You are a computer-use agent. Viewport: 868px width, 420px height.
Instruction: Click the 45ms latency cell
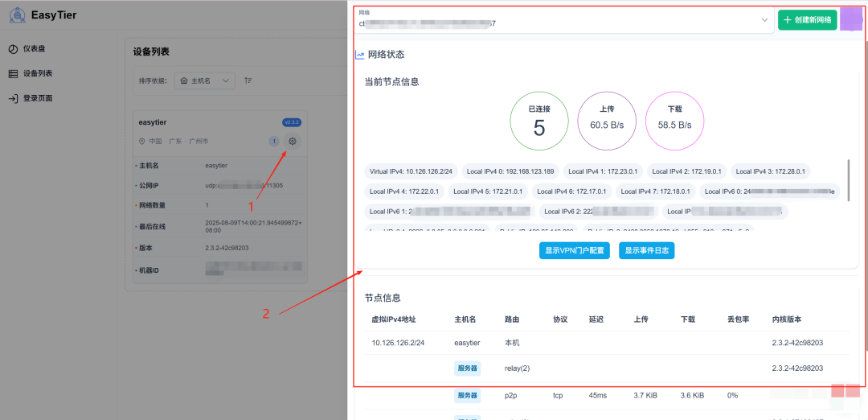[597, 396]
